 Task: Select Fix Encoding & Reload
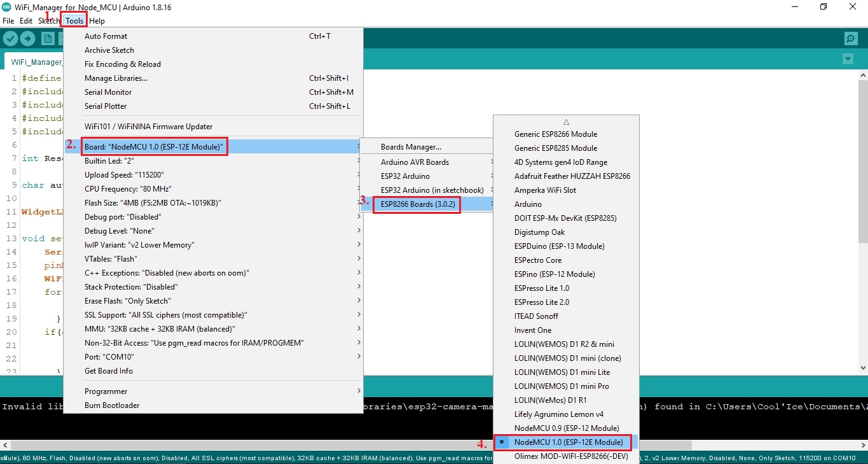click(x=214, y=64)
